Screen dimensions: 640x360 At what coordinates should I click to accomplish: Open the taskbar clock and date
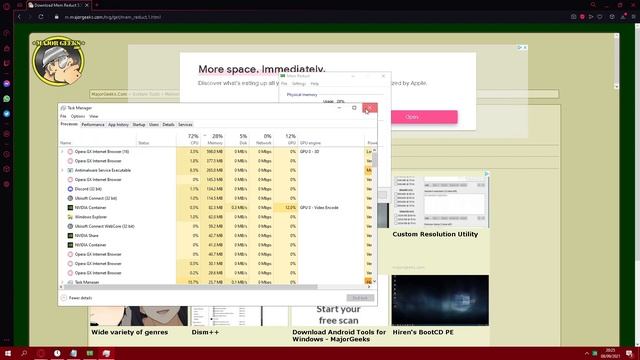(610, 353)
